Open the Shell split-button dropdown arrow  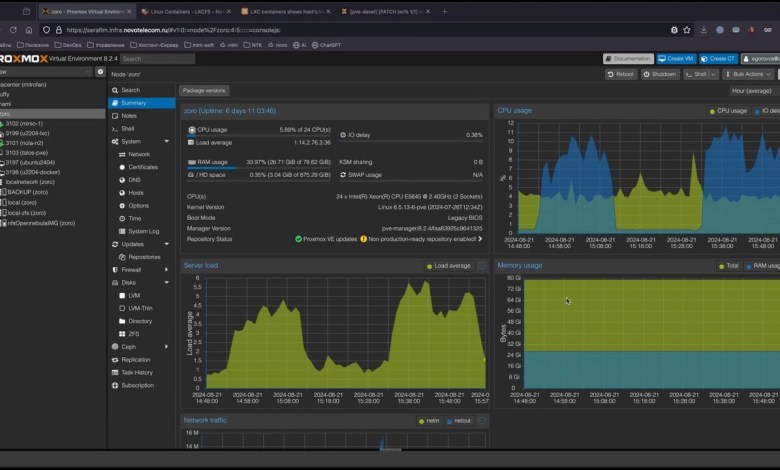(713, 75)
